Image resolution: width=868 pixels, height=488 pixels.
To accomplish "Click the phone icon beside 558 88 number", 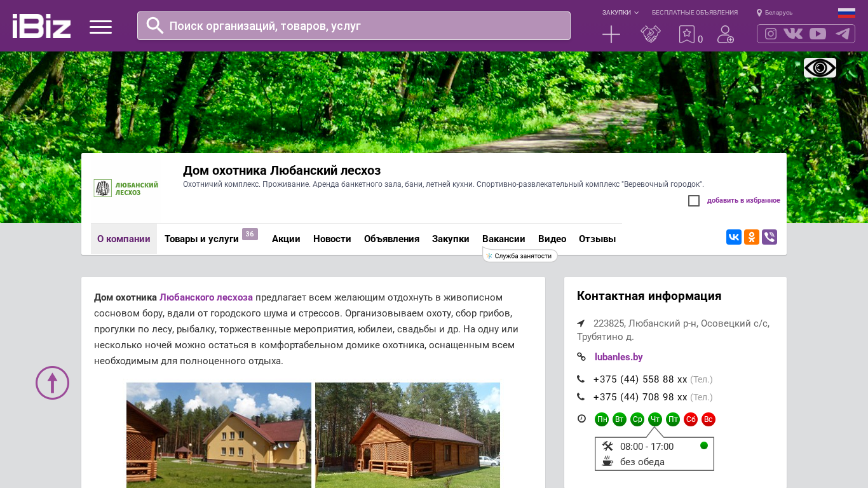I will pos(581,379).
